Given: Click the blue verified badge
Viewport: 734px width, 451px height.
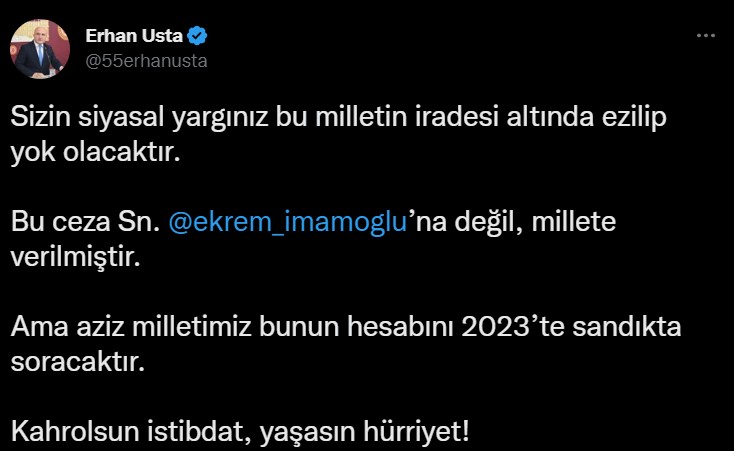Looking at the screenshot, I should click(198, 37).
